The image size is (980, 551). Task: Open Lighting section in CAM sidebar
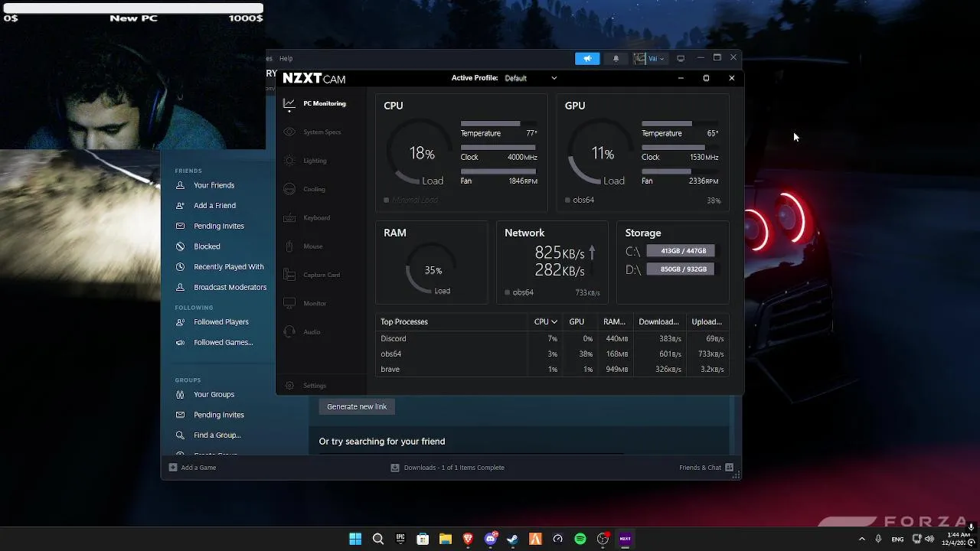pyautogui.click(x=315, y=161)
